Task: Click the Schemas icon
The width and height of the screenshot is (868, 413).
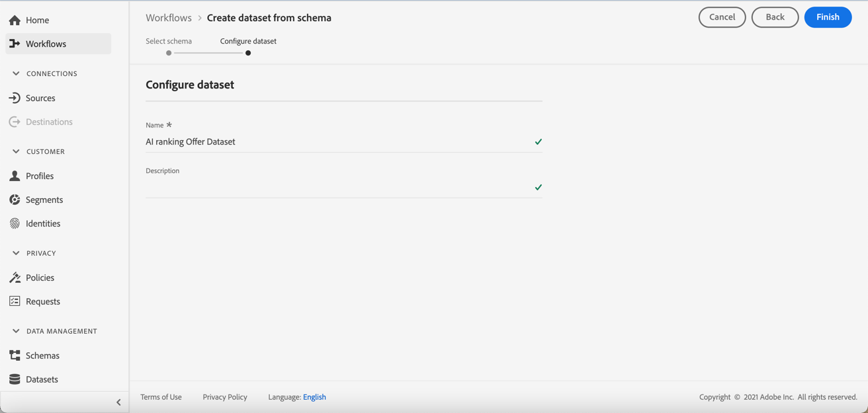Action: [x=15, y=356]
